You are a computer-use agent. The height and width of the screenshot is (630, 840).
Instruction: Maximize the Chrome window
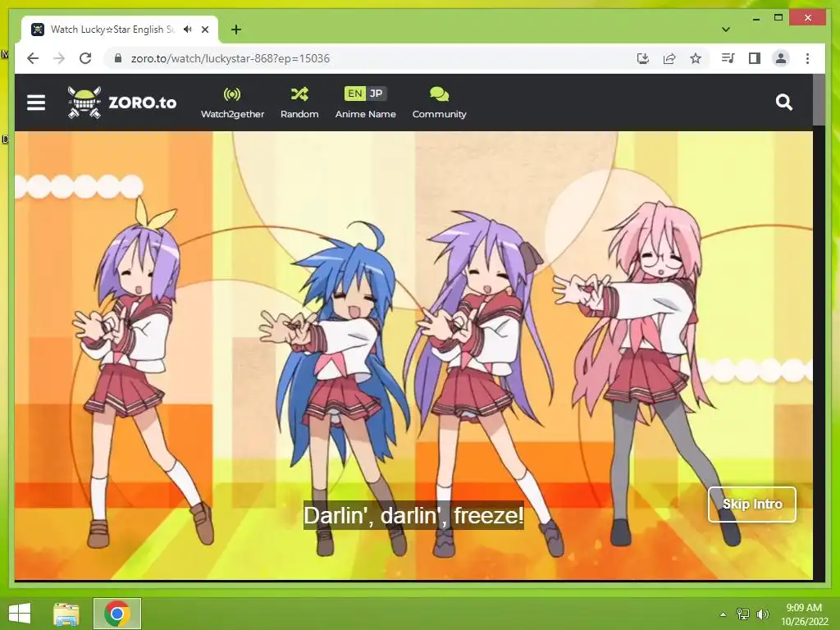pyautogui.click(x=778, y=18)
